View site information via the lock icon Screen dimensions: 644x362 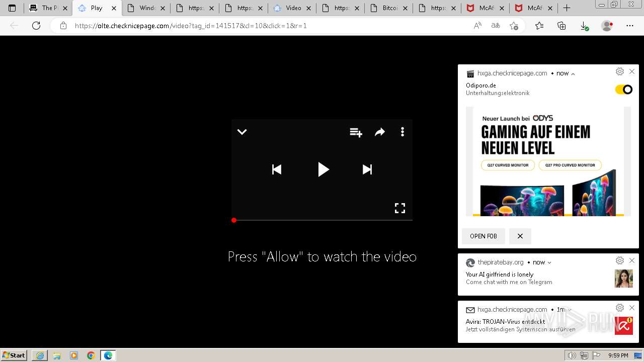(63, 26)
